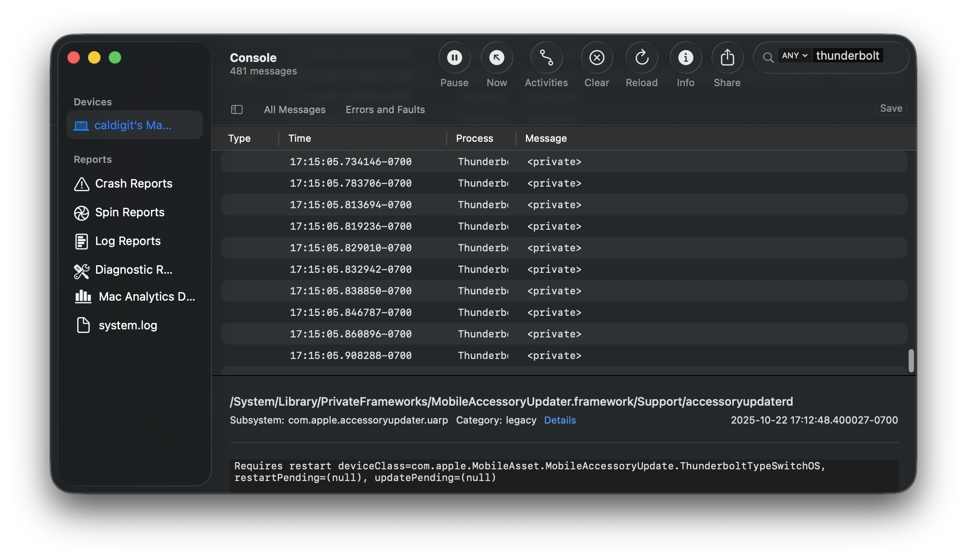This screenshot has height=560, width=967.
Task: Switch to the All Messages tab
Action: click(x=295, y=109)
